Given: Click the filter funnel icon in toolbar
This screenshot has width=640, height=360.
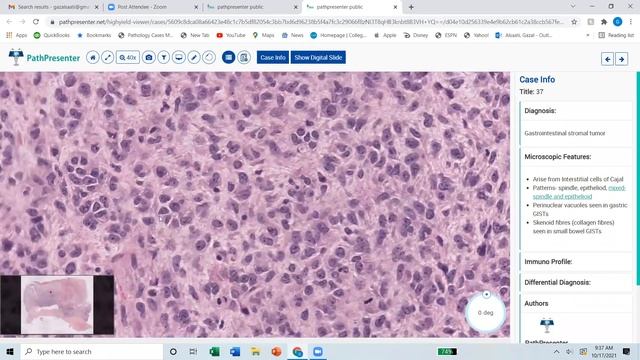Looking at the screenshot, I should pyautogui.click(x=164, y=58).
